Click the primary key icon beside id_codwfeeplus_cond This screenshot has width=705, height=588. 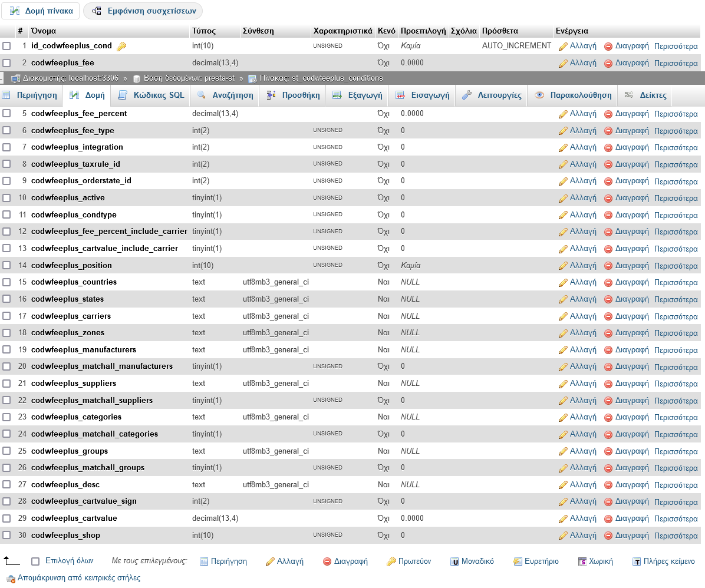(121, 47)
